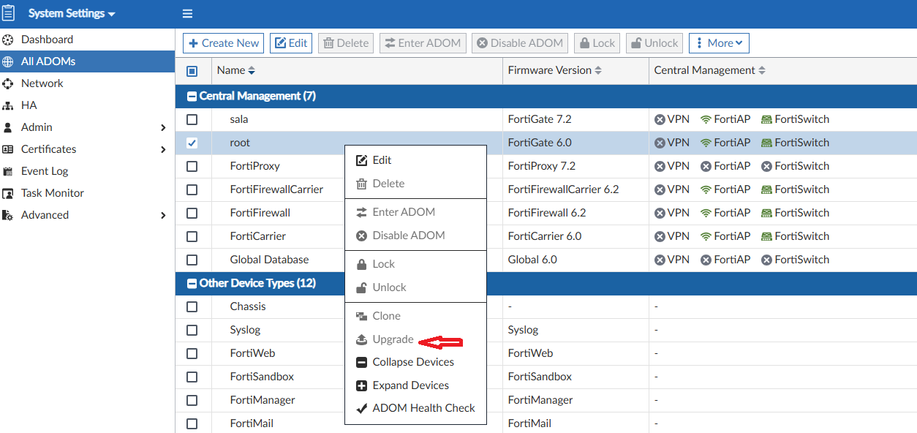Click the hamburger menu icon in the header
917x433 pixels.
(x=187, y=14)
